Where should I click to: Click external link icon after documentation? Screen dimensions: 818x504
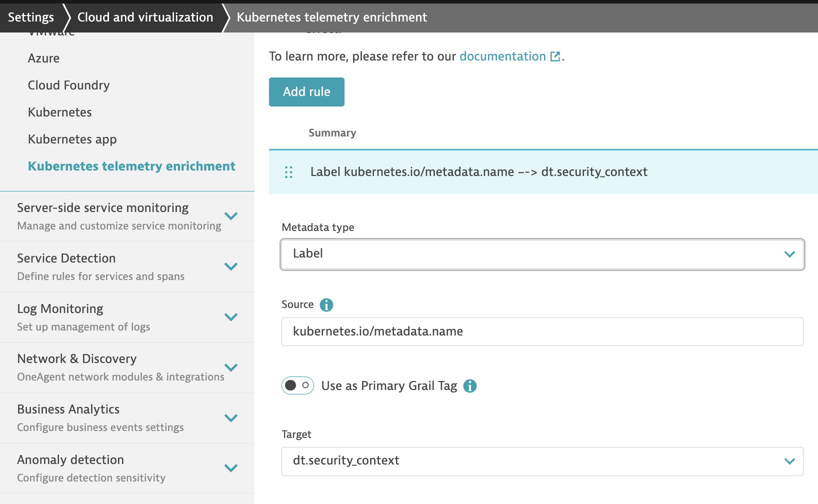coord(555,56)
